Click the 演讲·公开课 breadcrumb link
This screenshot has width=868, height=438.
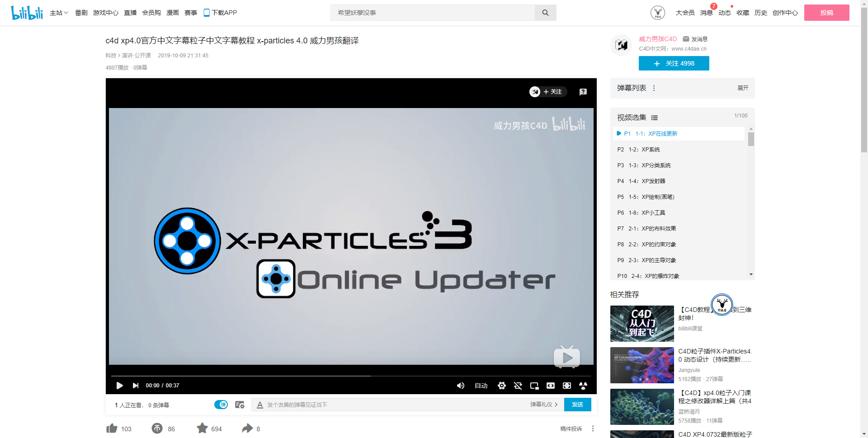(x=136, y=56)
